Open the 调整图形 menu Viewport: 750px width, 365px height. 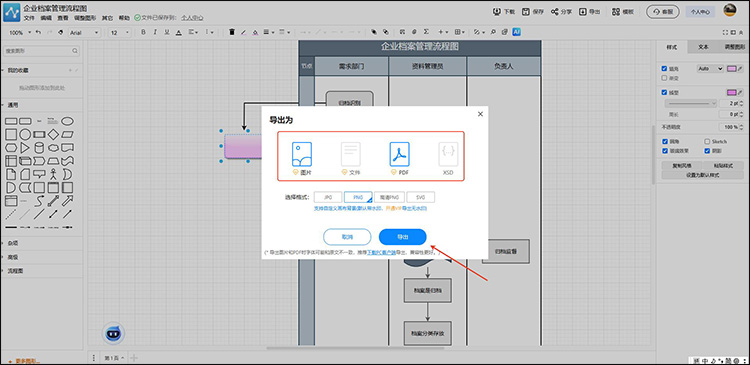click(x=85, y=18)
